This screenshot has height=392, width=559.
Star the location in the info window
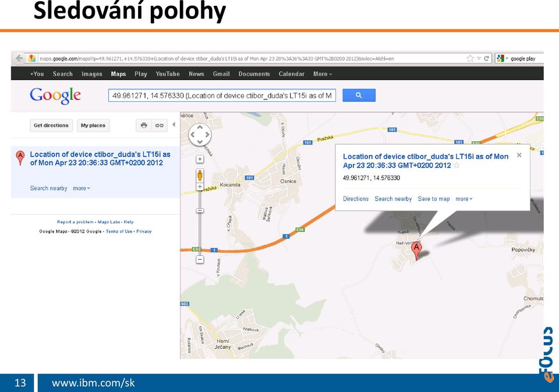pyautogui.click(x=457, y=165)
